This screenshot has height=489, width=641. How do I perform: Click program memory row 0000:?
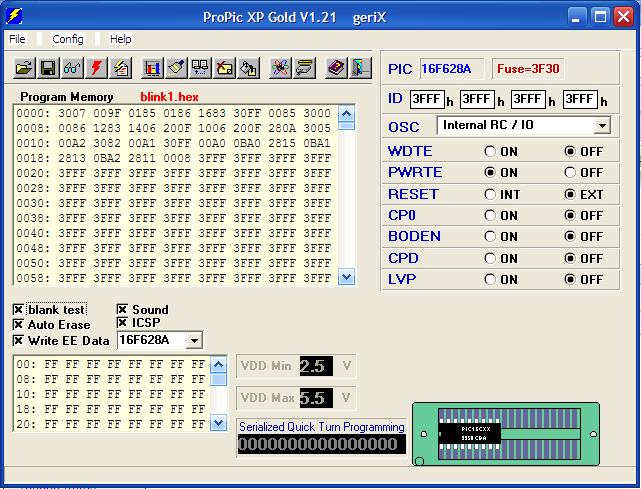pos(174,113)
